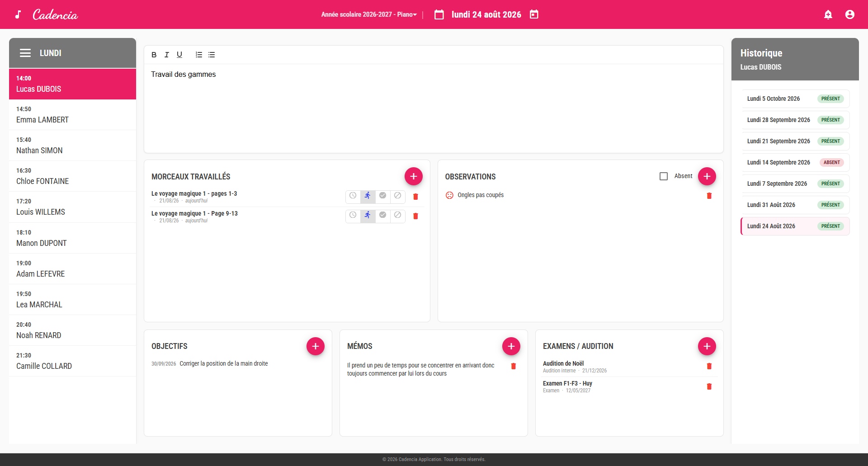This screenshot has height=466, width=868.
Task: Click the ABSENT badge on 14 Septembre
Action: [832, 162]
